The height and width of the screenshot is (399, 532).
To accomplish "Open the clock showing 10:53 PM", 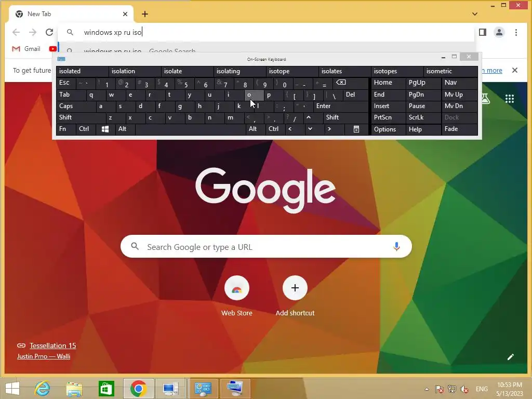I will coord(510,389).
